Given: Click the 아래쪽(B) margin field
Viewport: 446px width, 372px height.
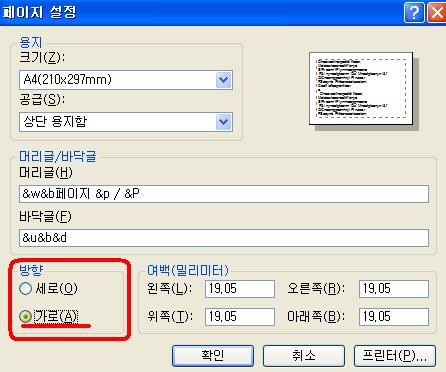Looking at the screenshot, I should (x=394, y=317).
